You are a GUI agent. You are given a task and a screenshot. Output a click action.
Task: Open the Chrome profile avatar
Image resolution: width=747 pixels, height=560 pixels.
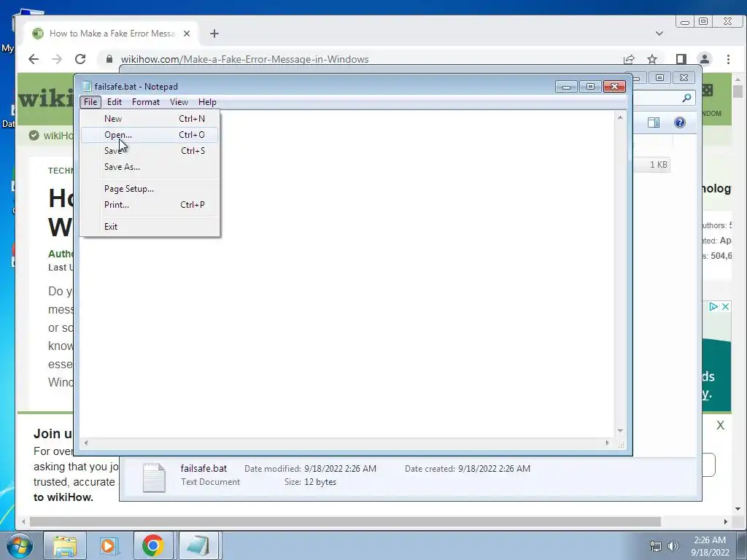coord(705,59)
